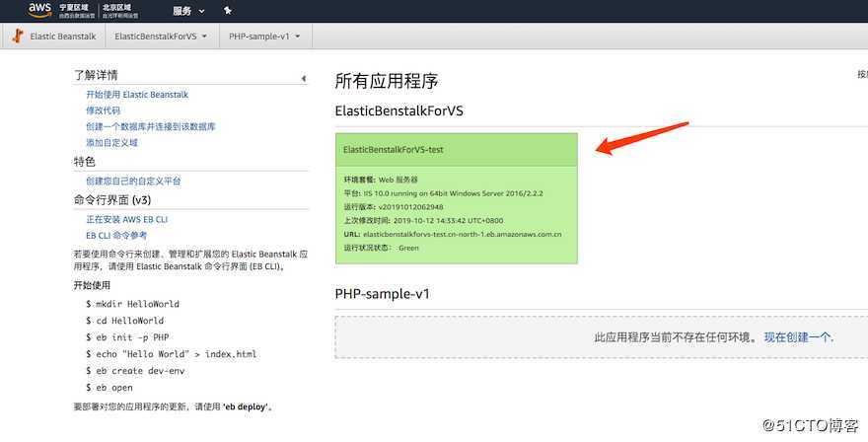The width and height of the screenshot is (868, 442).
Task: Expand the PHP-sample-v1 breadcrumb dropdown
Action: [x=264, y=36]
